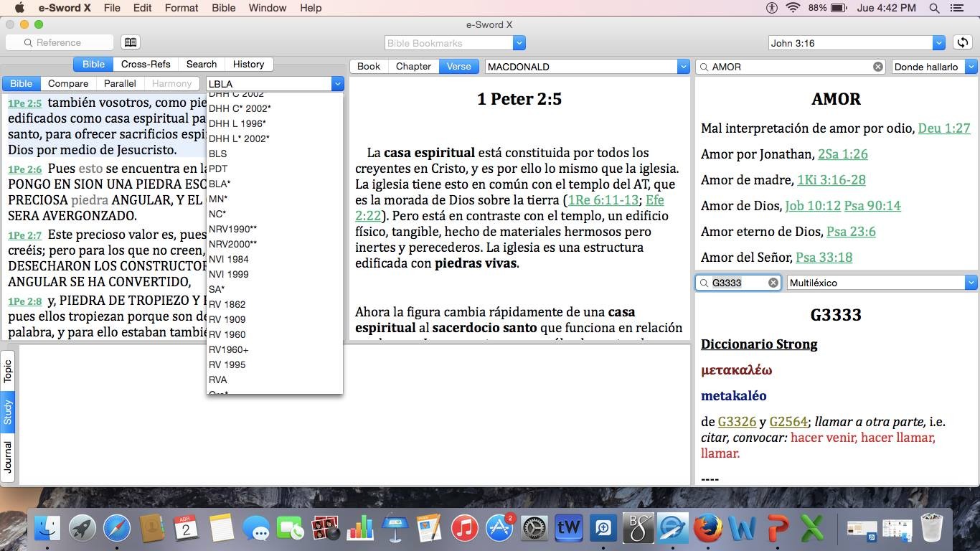Open Calendar from the dock

187,529
